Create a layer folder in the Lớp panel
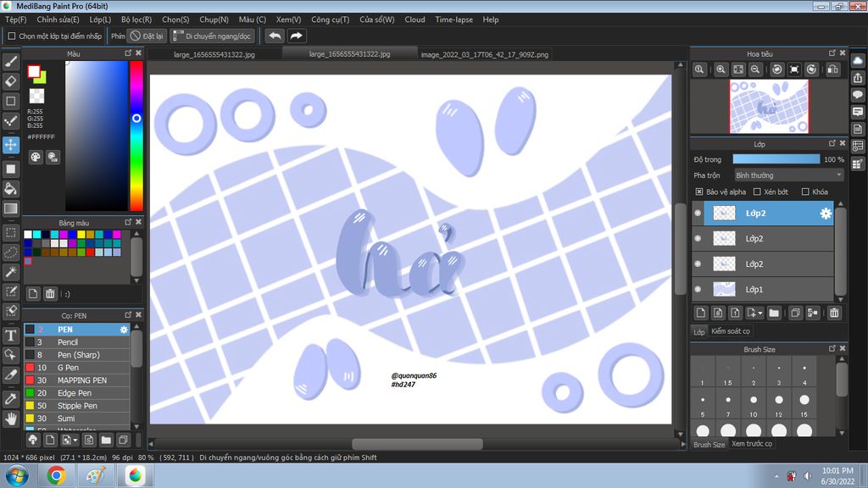Viewport: 868px width, 488px height. point(774,313)
